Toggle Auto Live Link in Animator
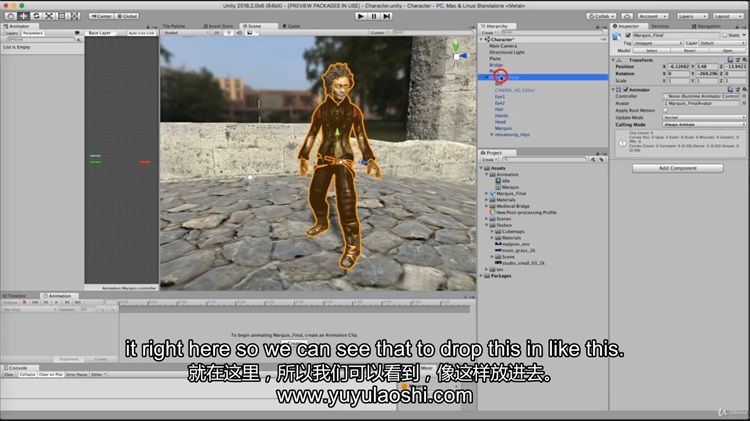 [142, 33]
